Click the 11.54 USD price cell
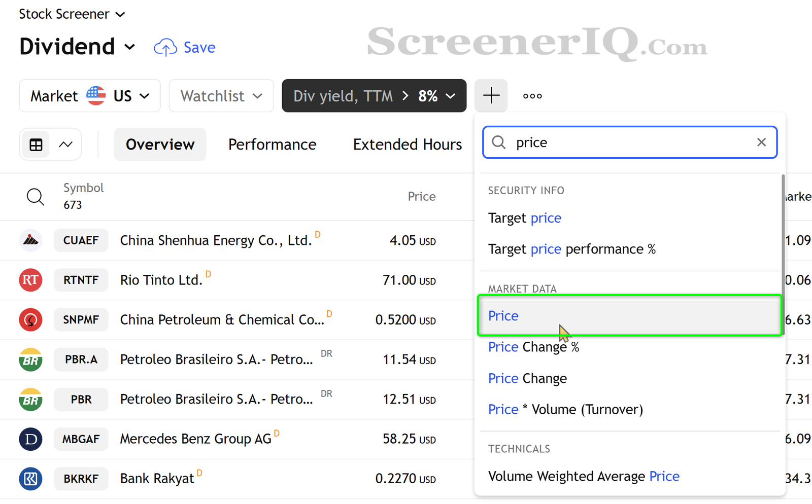The width and height of the screenshot is (812, 504). [409, 359]
